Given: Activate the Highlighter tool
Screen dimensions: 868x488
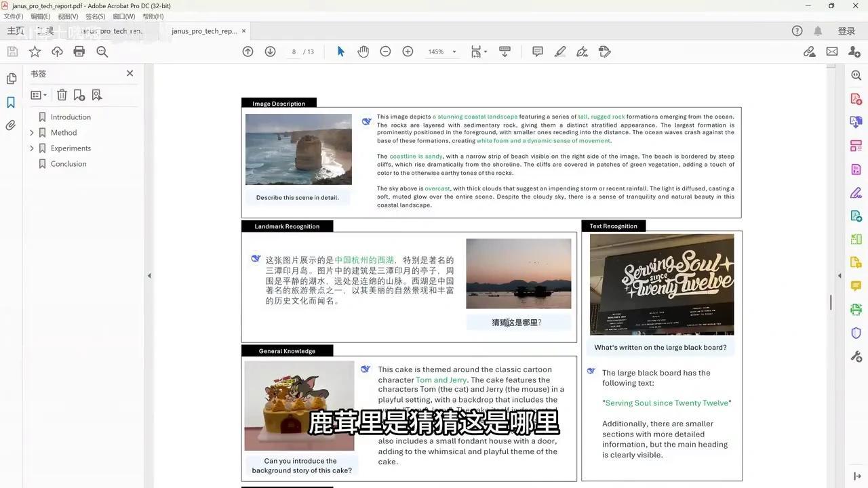Looking at the screenshot, I should click(x=560, y=51).
